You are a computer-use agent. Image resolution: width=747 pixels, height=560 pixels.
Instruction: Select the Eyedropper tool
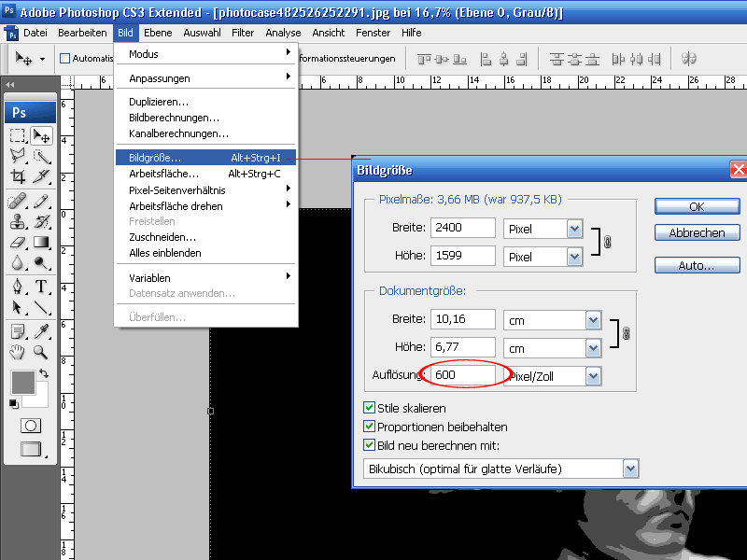coord(41,331)
